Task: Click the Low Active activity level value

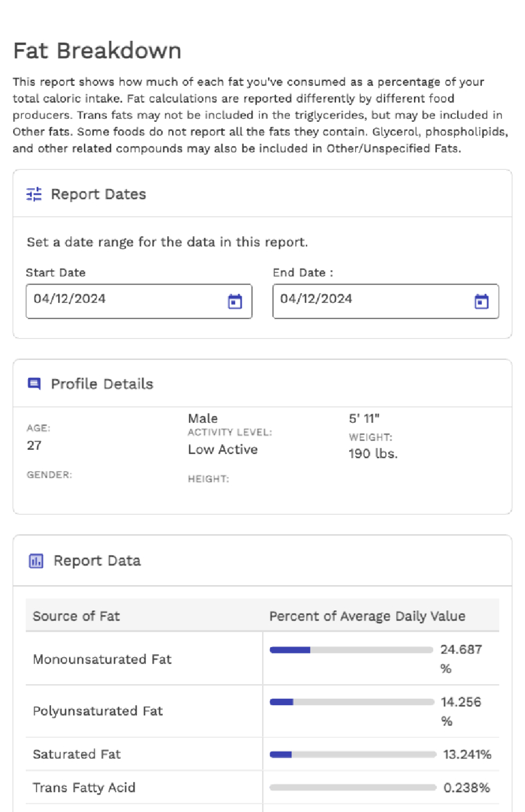Action: [223, 450]
